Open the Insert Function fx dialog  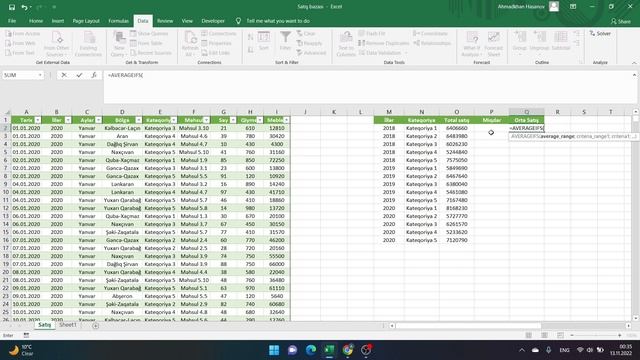[94, 75]
